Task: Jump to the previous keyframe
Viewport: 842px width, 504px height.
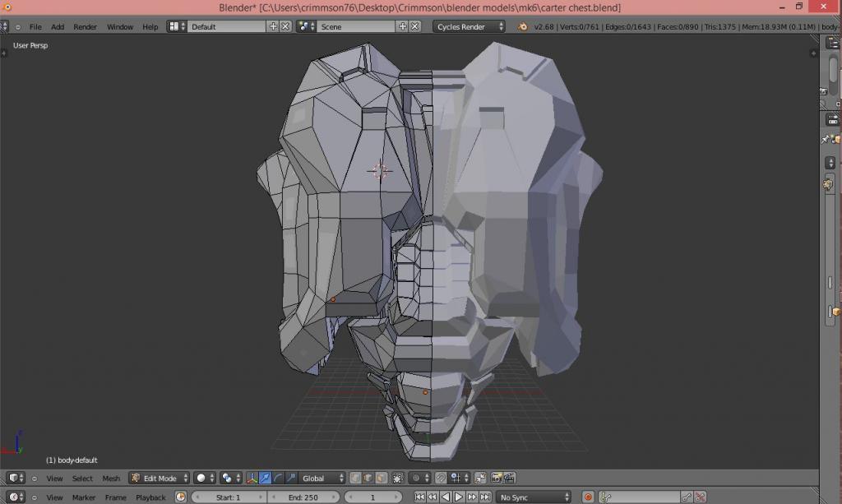Action: (x=433, y=497)
